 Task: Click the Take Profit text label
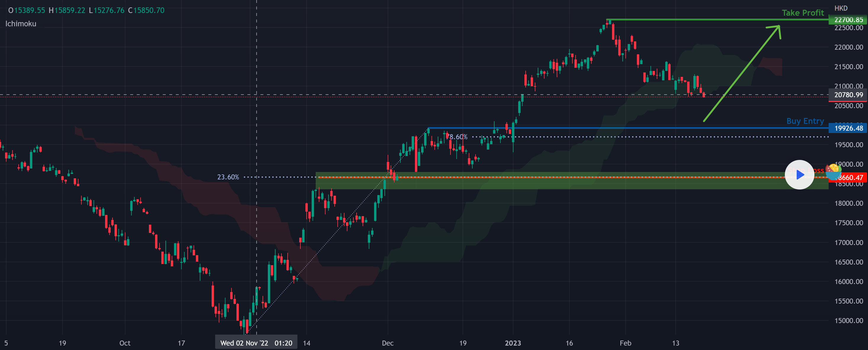click(803, 13)
